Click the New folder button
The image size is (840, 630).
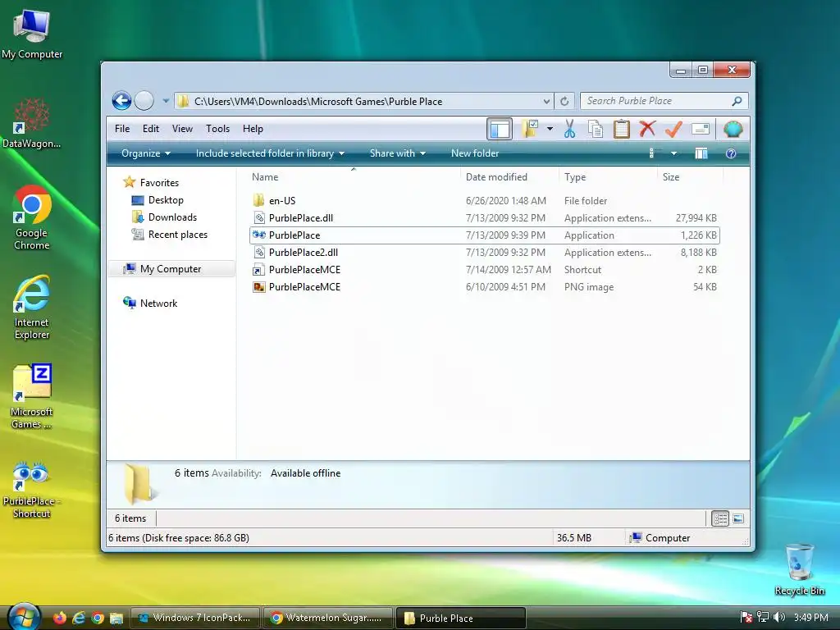[475, 153]
